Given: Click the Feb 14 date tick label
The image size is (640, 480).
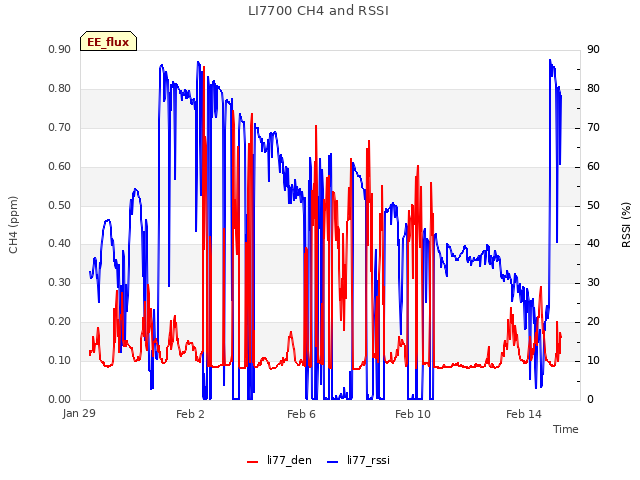Looking at the screenshot, I should [524, 414].
